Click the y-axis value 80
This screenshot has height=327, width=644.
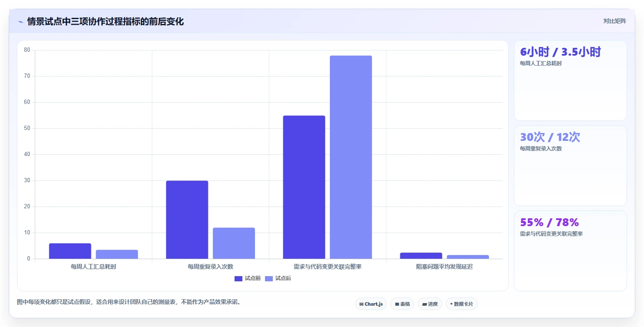point(27,50)
